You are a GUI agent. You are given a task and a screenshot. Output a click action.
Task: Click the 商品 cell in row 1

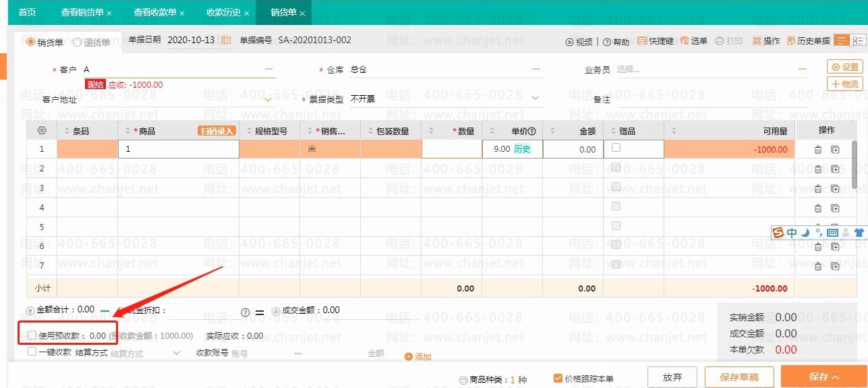[179, 149]
